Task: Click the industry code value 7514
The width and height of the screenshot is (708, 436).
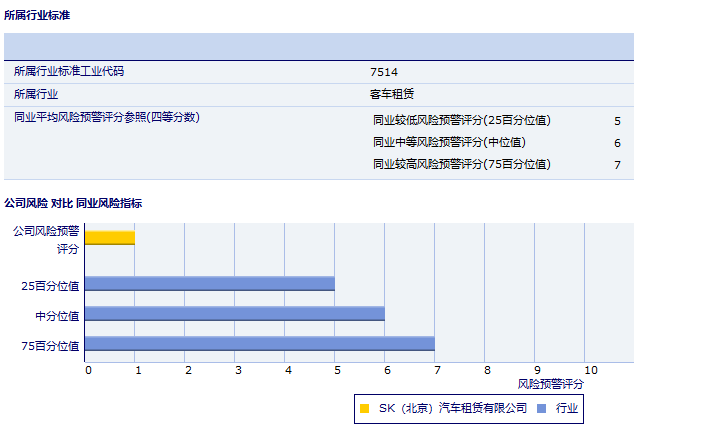Action: [x=384, y=72]
